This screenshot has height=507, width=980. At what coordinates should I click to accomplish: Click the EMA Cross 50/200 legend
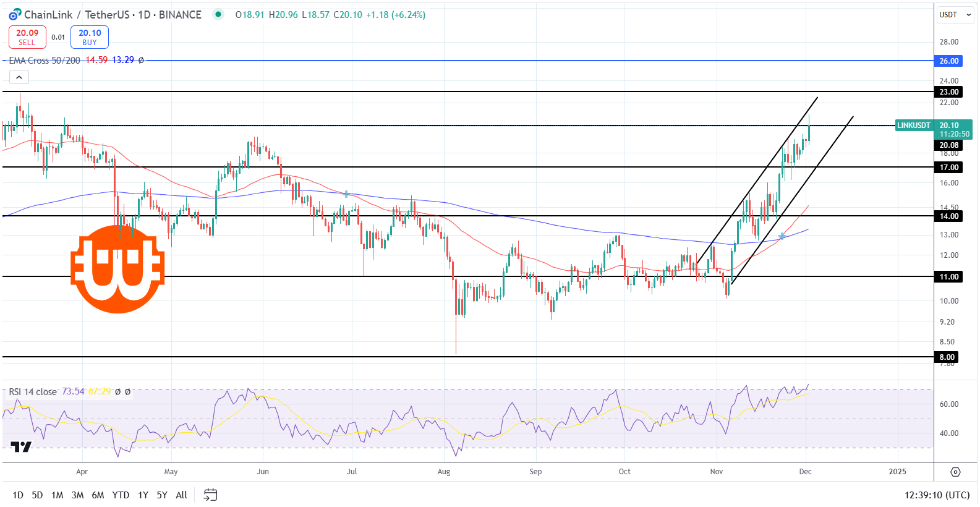tap(45, 60)
